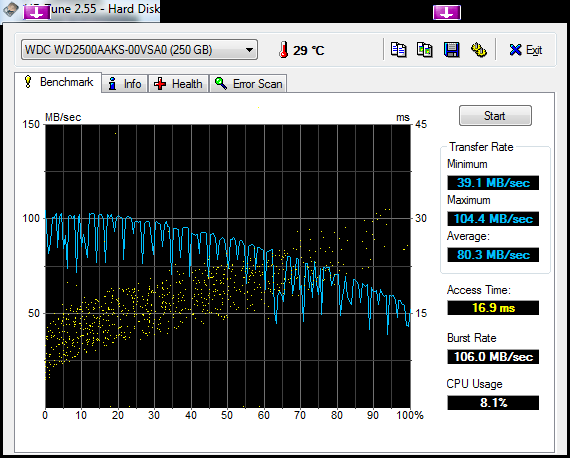The height and width of the screenshot is (458, 570).
Task: Start the benchmark test
Action: (495, 116)
